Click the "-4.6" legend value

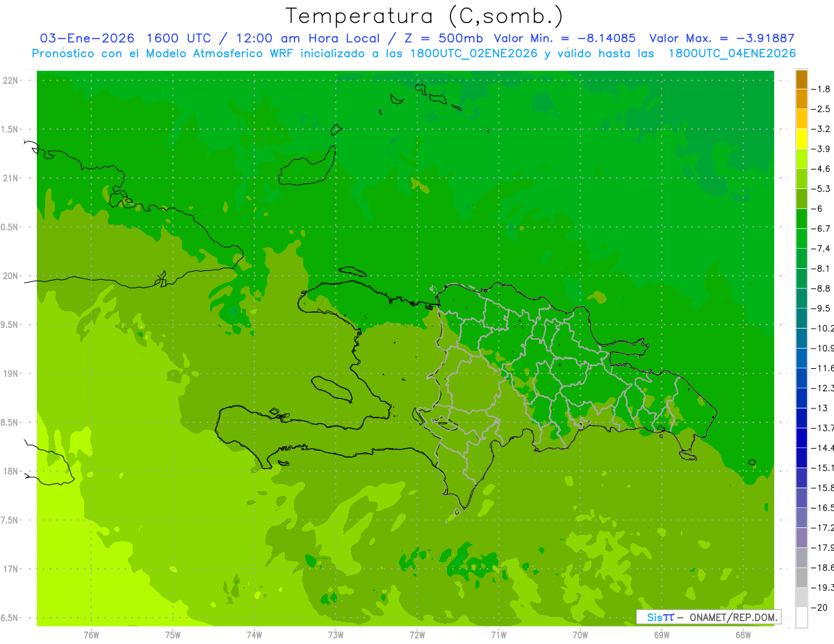pyautogui.click(x=821, y=169)
